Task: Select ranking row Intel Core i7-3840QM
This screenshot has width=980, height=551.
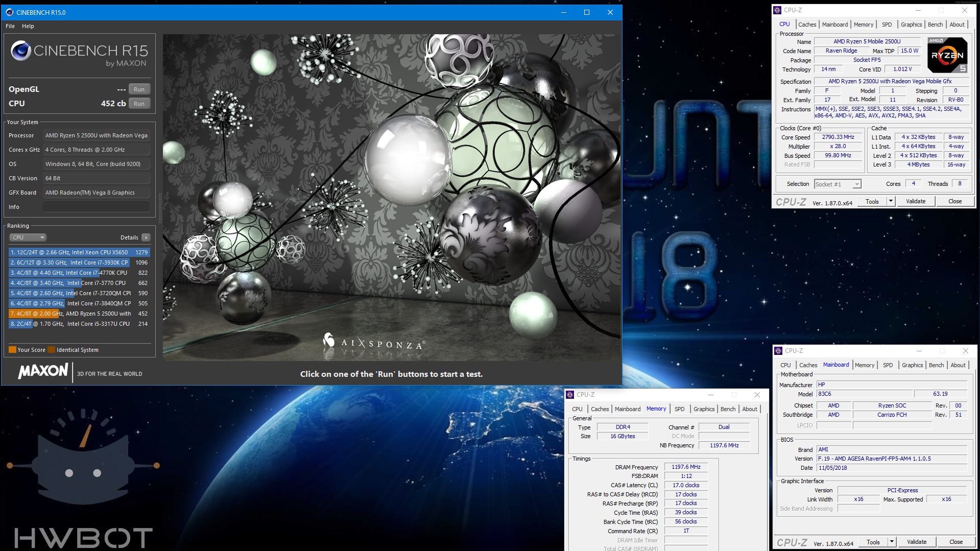Action: [x=79, y=303]
